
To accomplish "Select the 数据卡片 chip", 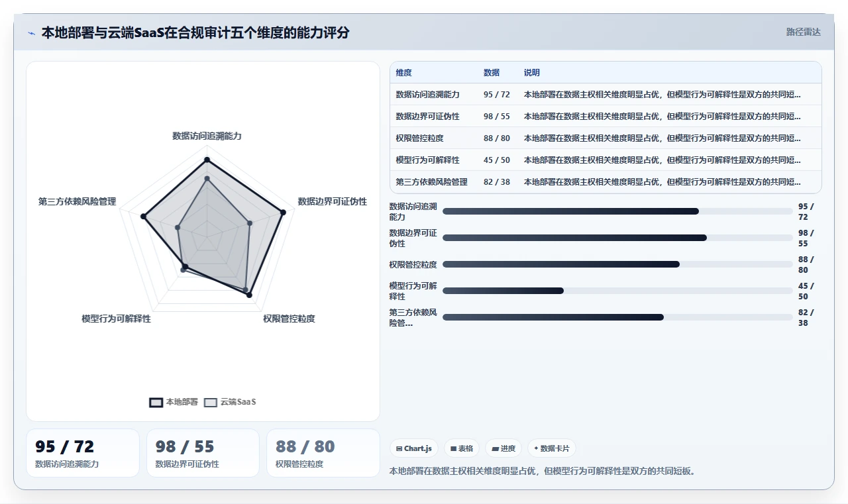I will tap(552, 448).
